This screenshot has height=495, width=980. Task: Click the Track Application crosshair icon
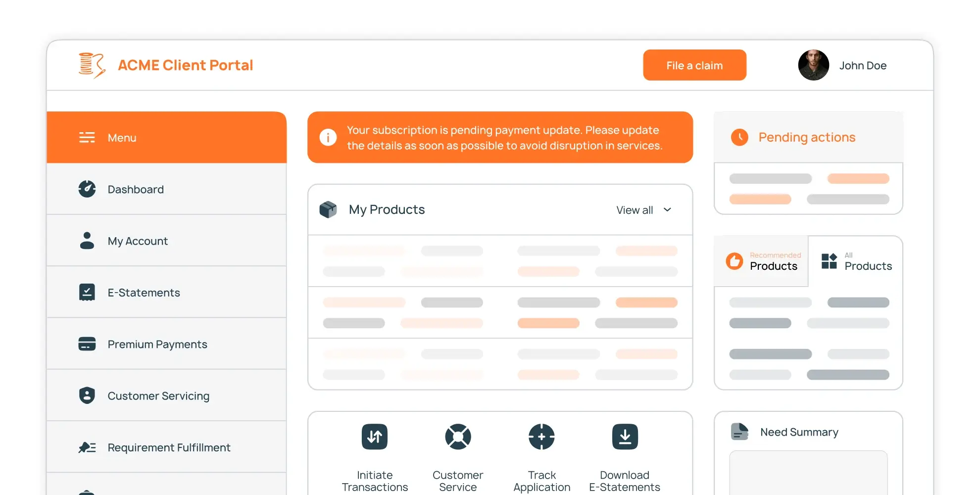[x=541, y=437]
